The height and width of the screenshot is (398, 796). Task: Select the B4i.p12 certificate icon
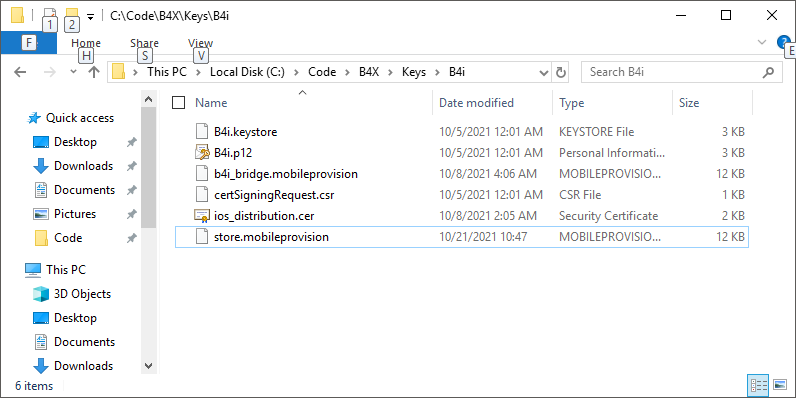tap(202, 152)
